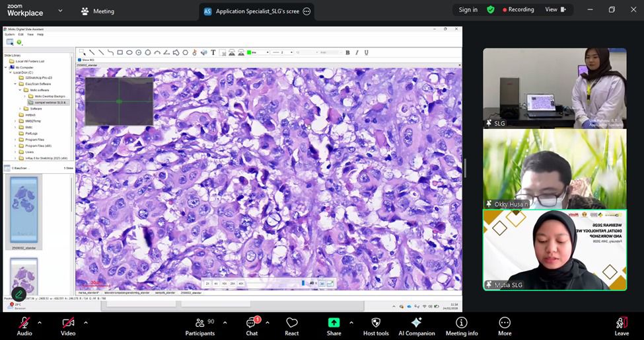
Task: Click Leave to exit the meeting
Action: pyautogui.click(x=621, y=325)
